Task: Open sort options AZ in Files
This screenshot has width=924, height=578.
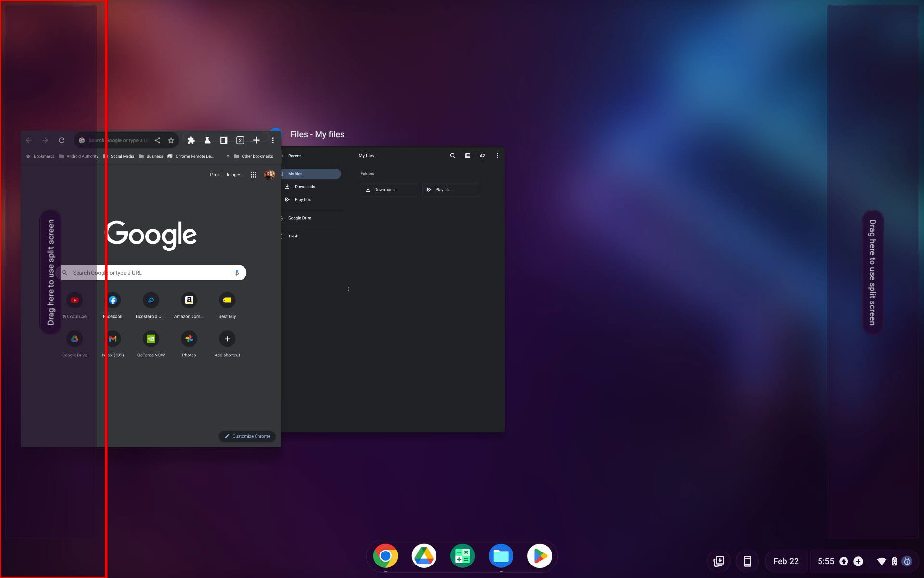Action: pyautogui.click(x=482, y=156)
